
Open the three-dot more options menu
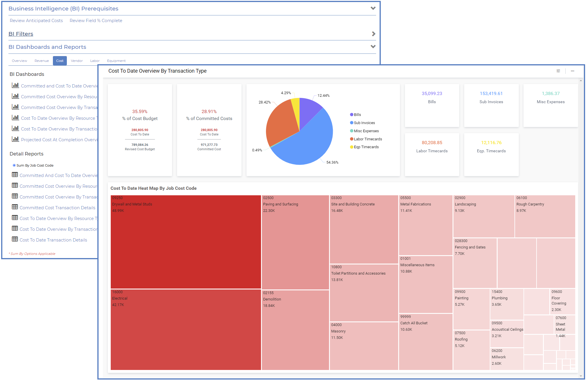[x=572, y=71]
